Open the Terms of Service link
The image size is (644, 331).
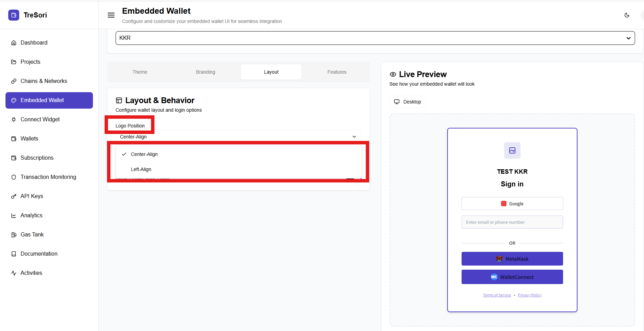click(497, 295)
